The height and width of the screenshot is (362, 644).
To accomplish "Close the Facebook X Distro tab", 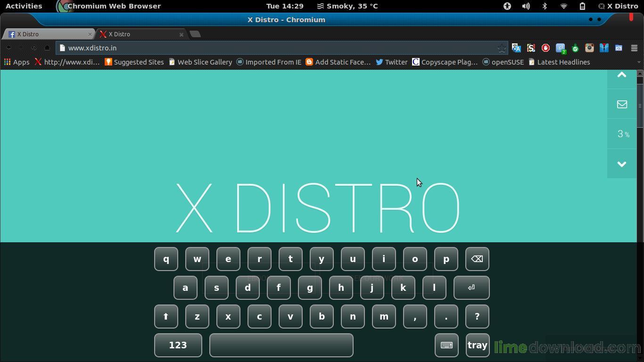I will (x=90, y=34).
